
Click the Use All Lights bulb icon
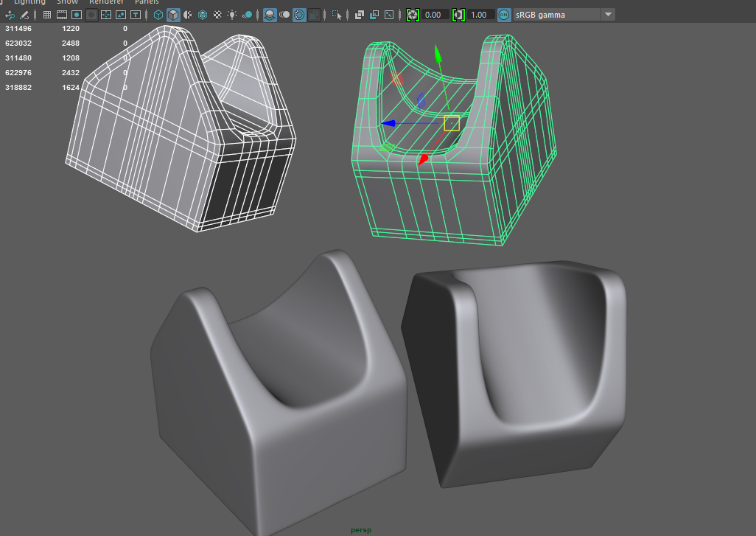(x=232, y=15)
